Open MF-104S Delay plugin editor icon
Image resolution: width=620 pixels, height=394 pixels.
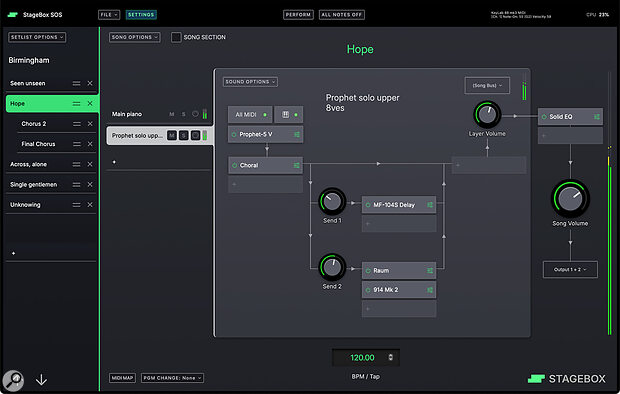coord(430,205)
